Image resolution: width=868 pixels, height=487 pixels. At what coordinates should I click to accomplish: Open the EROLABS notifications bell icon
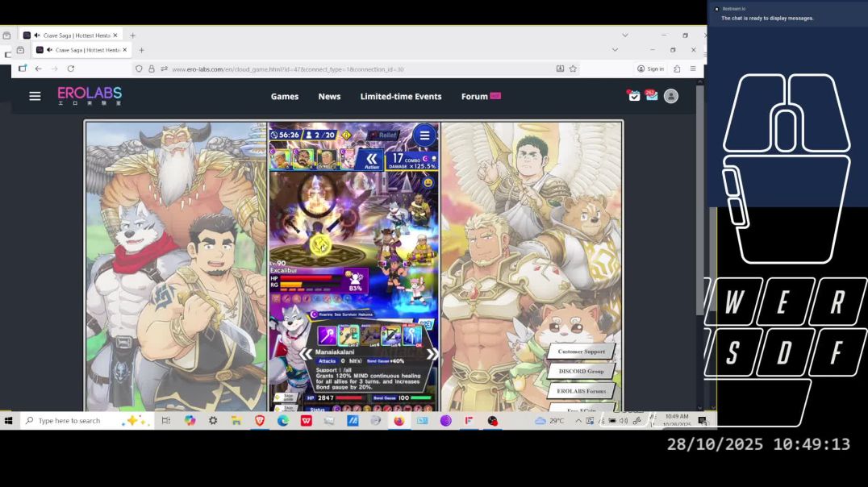point(650,95)
